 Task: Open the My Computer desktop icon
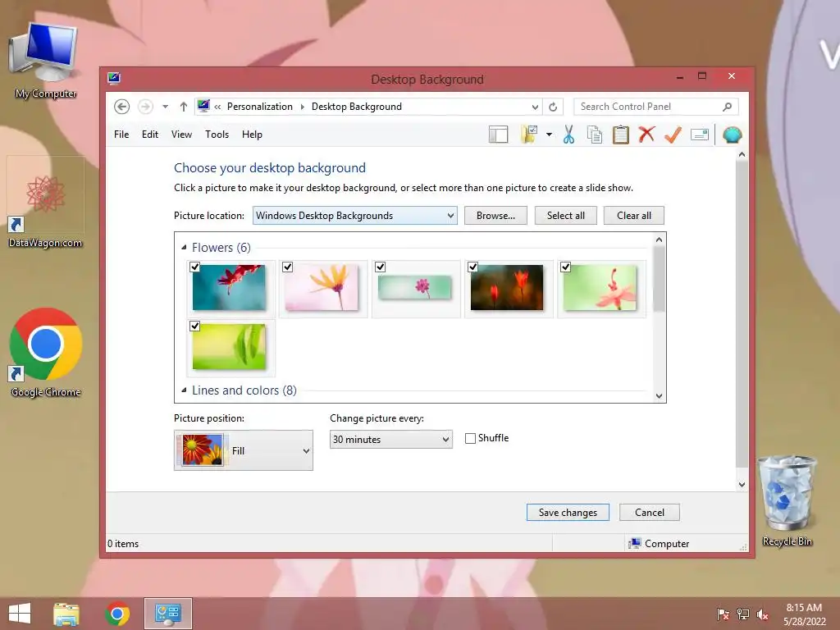46,62
